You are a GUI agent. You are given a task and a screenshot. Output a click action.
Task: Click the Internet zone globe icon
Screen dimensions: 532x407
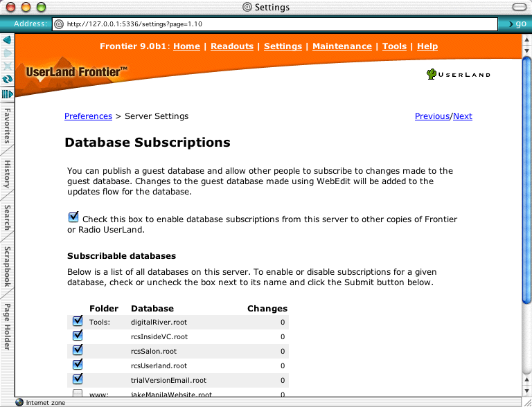click(19, 402)
